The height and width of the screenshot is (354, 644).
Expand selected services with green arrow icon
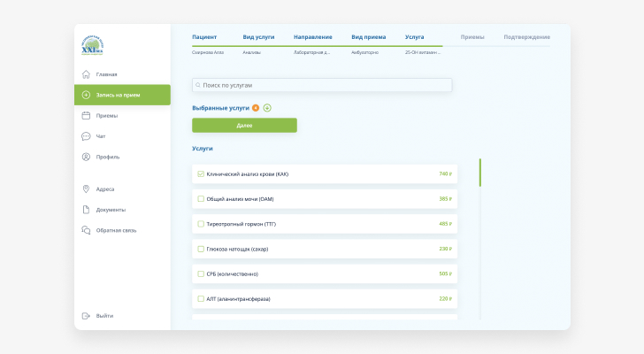click(267, 108)
